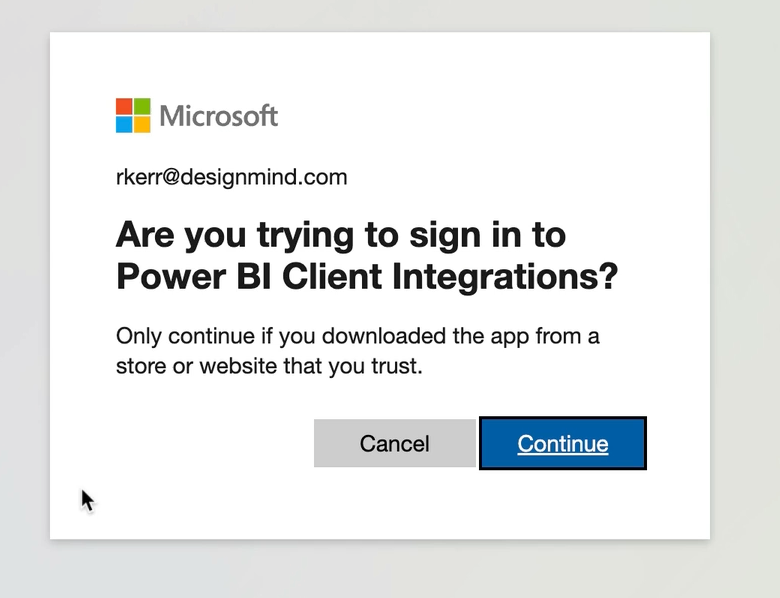Click the 'Are you trying to sign in to' heading line
Image resolution: width=780 pixels, height=598 pixels.
click(x=341, y=236)
